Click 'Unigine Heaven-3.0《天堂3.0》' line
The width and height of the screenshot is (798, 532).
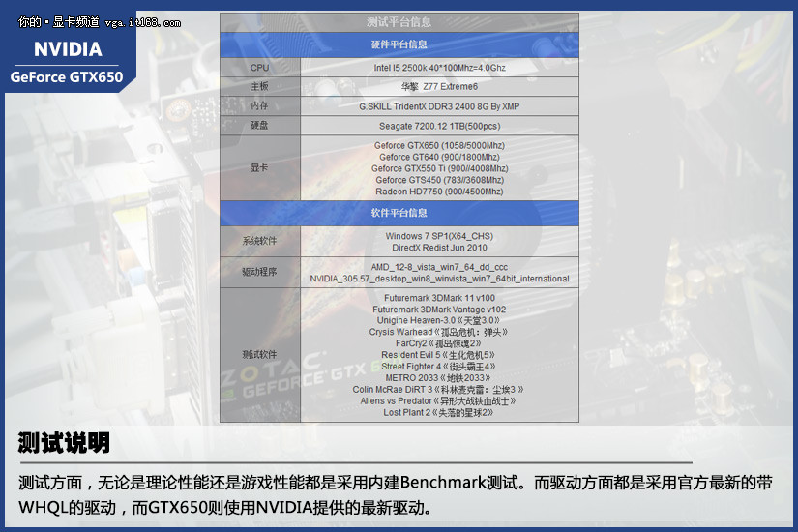(439, 321)
